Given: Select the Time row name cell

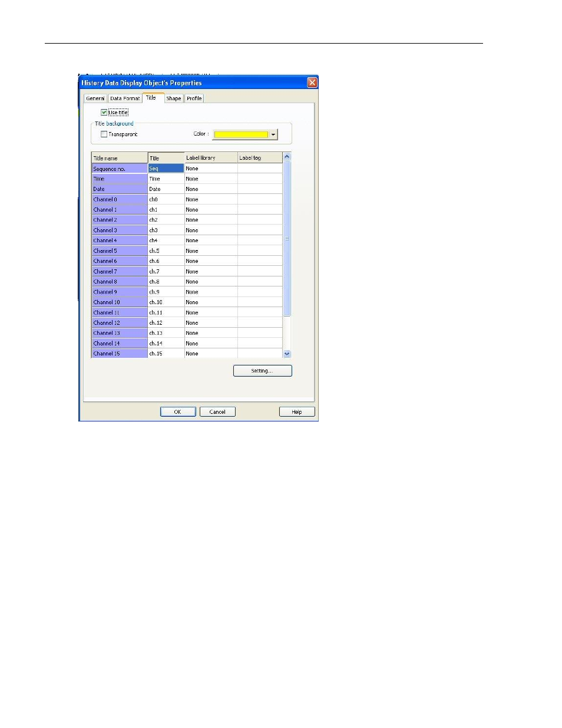Looking at the screenshot, I should point(120,179).
